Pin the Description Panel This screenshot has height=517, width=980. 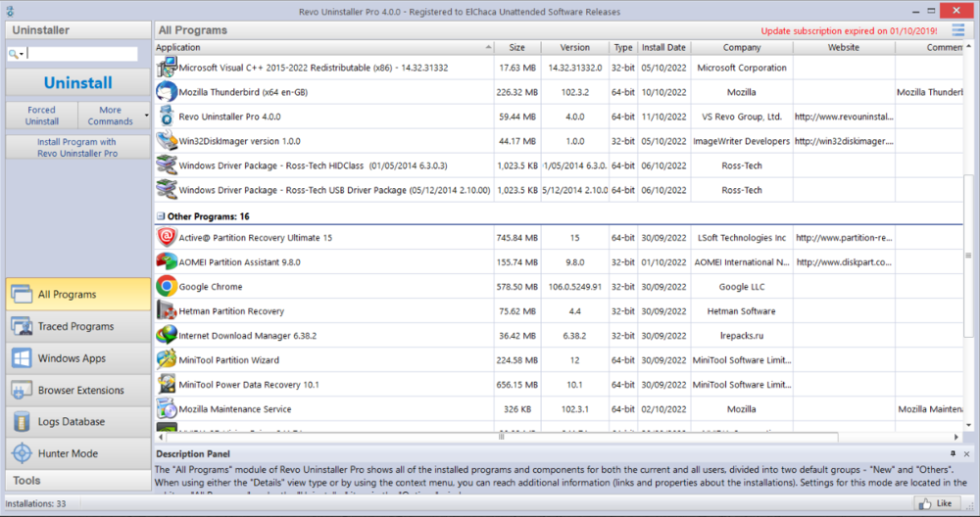[953, 454]
